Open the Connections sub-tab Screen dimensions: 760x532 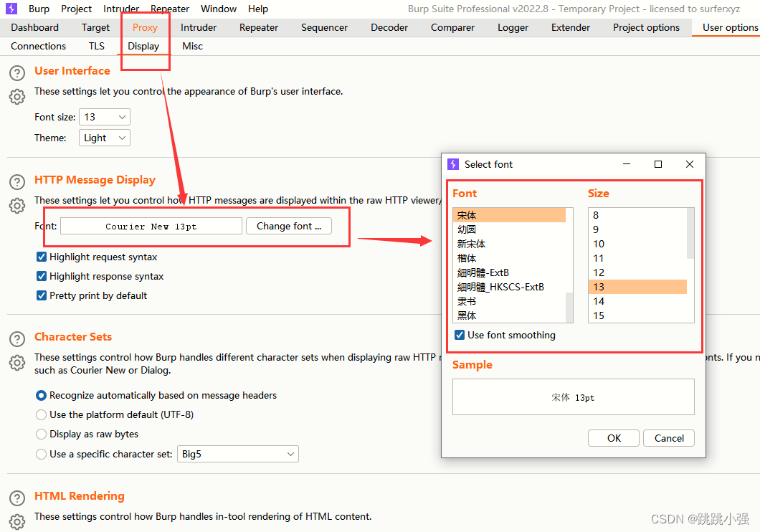pos(38,46)
